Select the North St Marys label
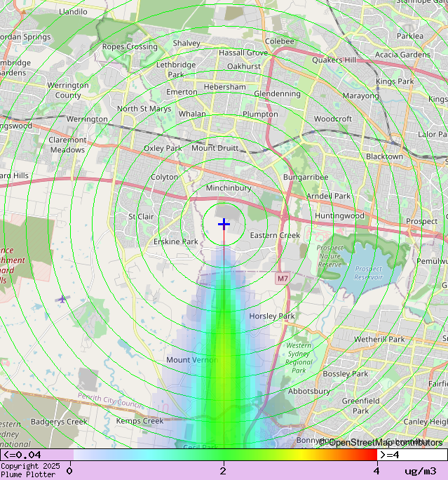Image resolution: width=448 pixels, height=480 pixels. (144, 109)
